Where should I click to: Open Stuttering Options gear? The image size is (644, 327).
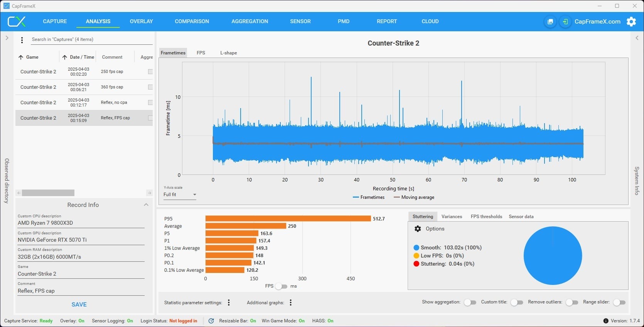[x=418, y=229]
